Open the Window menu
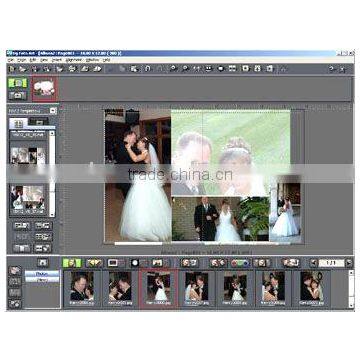The image size is (360, 360). tap(92, 60)
